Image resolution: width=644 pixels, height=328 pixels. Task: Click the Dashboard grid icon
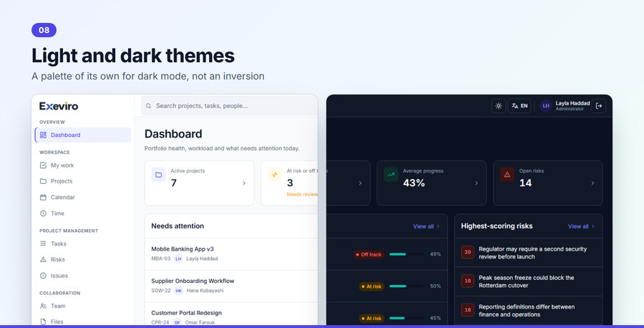(x=43, y=135)
